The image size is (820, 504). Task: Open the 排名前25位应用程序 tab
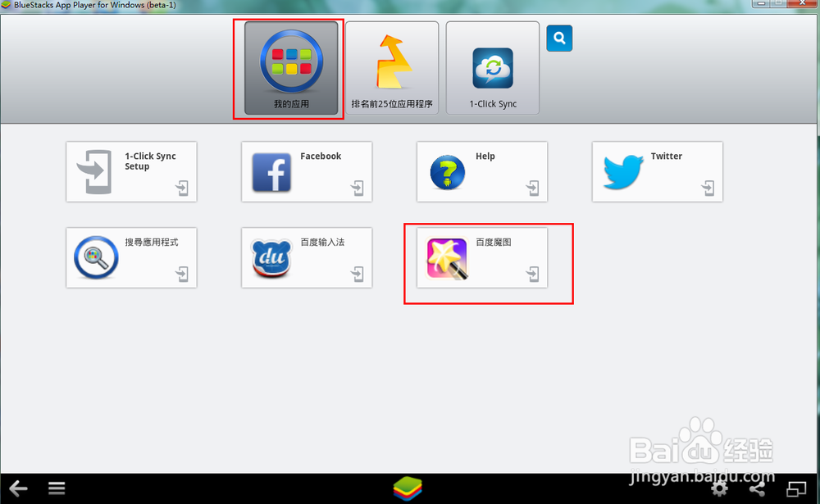[x=392, y=68]
